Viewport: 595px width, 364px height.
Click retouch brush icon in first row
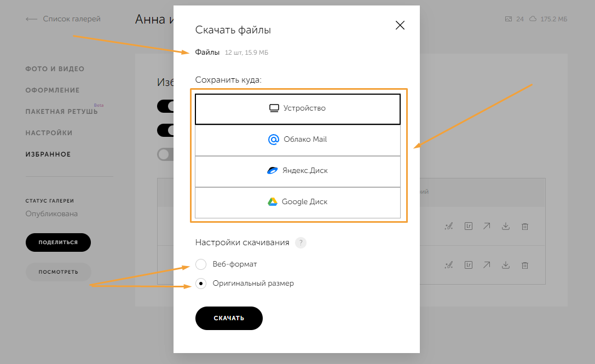(x=449, y=226)
